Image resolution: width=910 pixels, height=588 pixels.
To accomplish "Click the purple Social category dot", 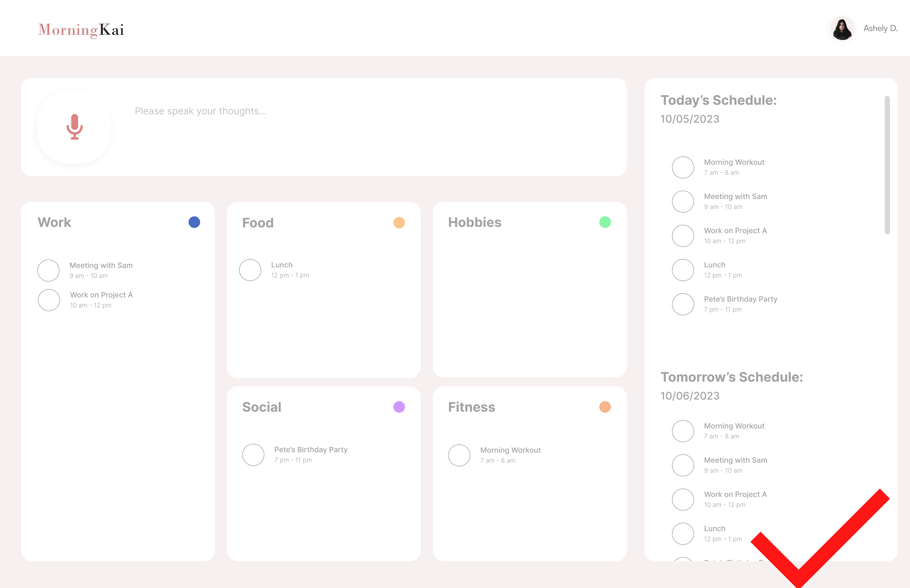I will tap(399, 407).
